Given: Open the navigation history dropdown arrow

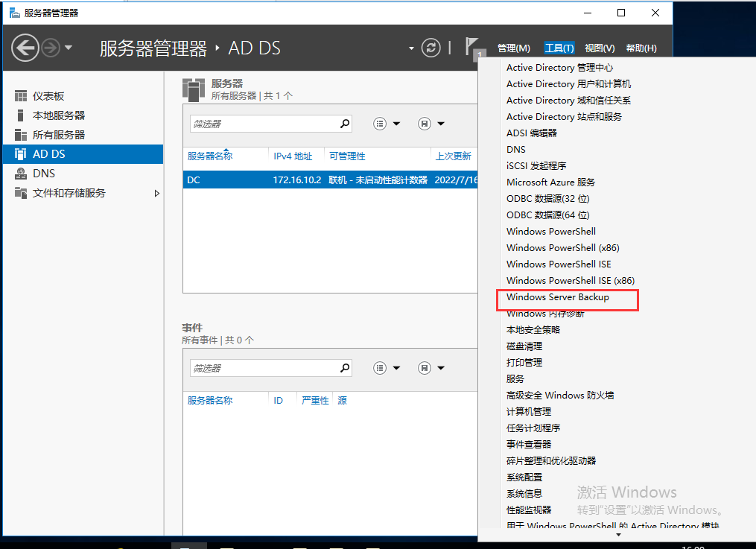Looking at the screenshot, I should (x=69, y=48).
